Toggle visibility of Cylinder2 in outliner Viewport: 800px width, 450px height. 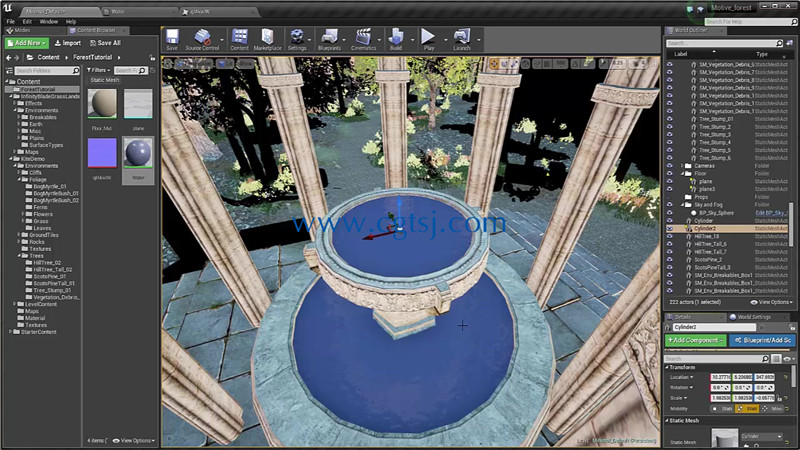point(670,229)
